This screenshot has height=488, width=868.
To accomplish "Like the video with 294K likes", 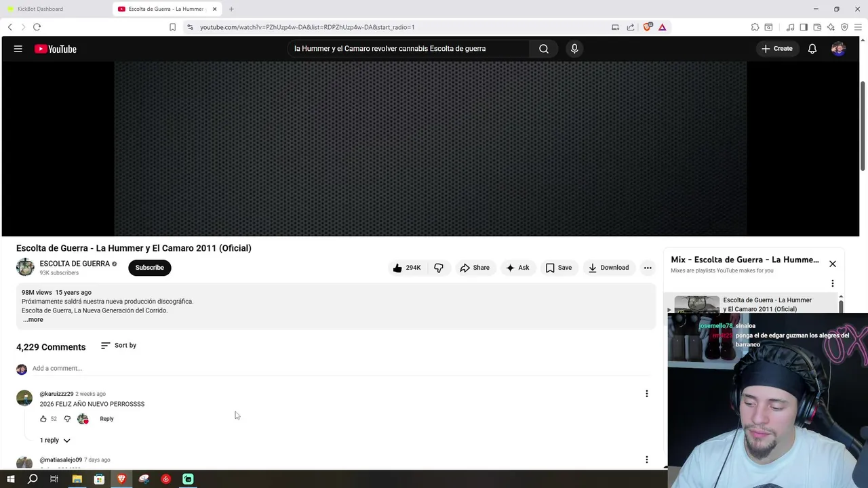I will coord(406,268).
